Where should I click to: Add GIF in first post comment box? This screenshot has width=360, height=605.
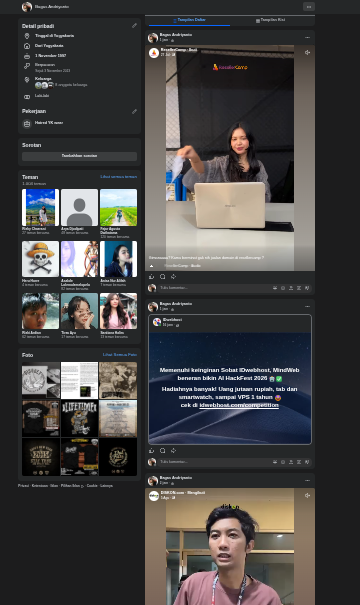pos(299,288)
